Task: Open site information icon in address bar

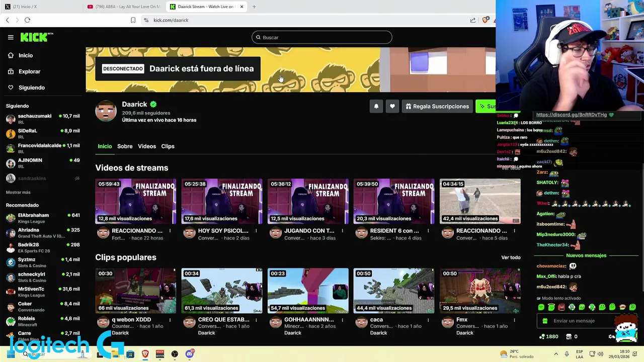Action: click(146, 20)
